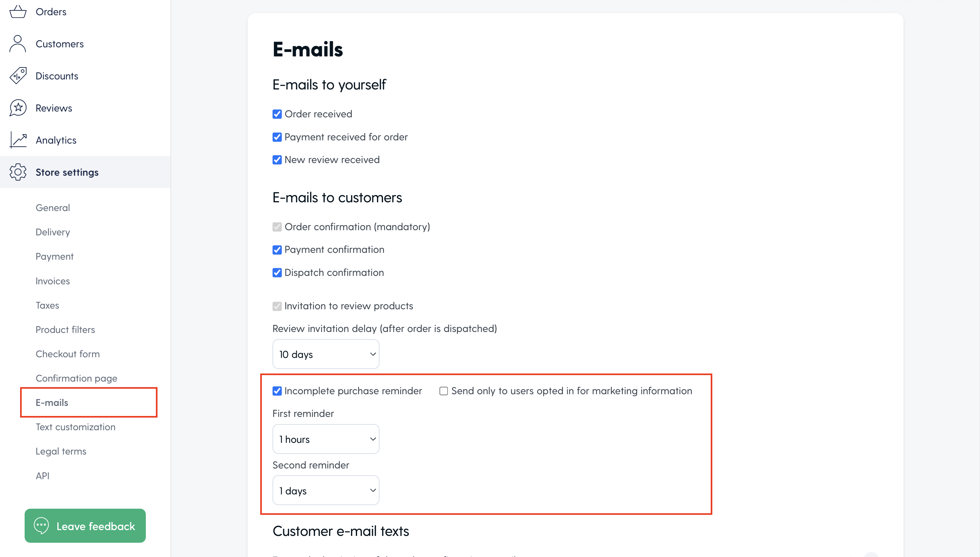The image size is (980, 557).
Task: Click the Orders basket icon
Action: pyautogui.click(x=17, y=12)
